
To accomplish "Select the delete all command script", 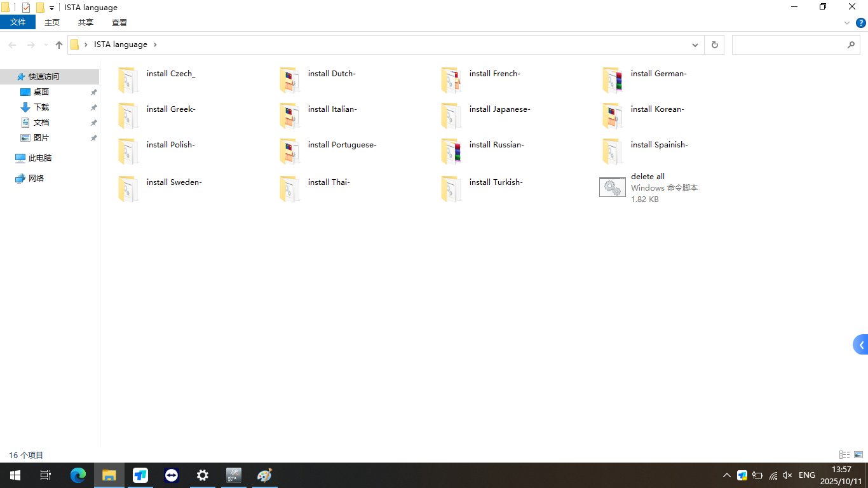I will tap(647, 177).
